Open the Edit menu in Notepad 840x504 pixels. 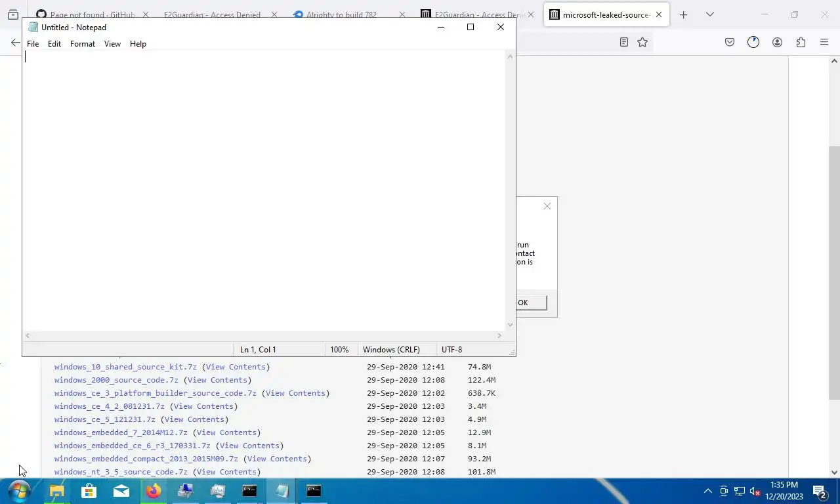point(54,44)
